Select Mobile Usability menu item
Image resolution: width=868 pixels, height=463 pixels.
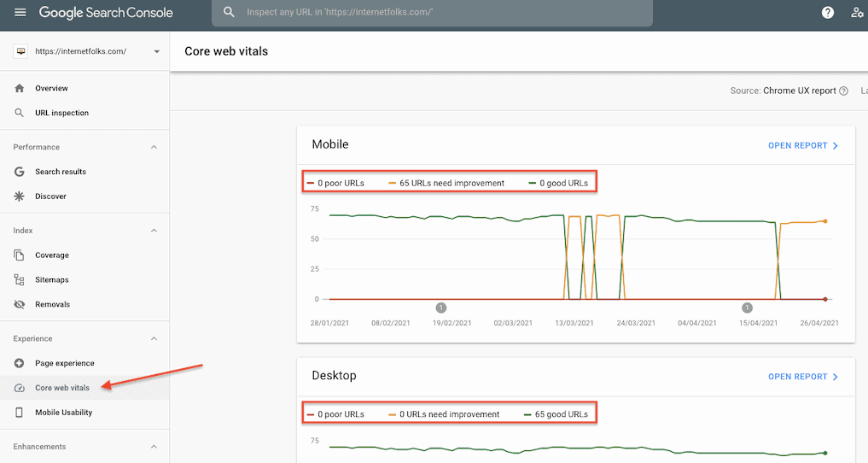tap(63, 413)
